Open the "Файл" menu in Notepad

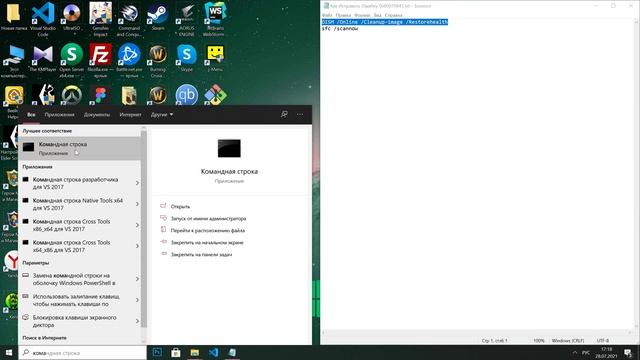(327, 15)
